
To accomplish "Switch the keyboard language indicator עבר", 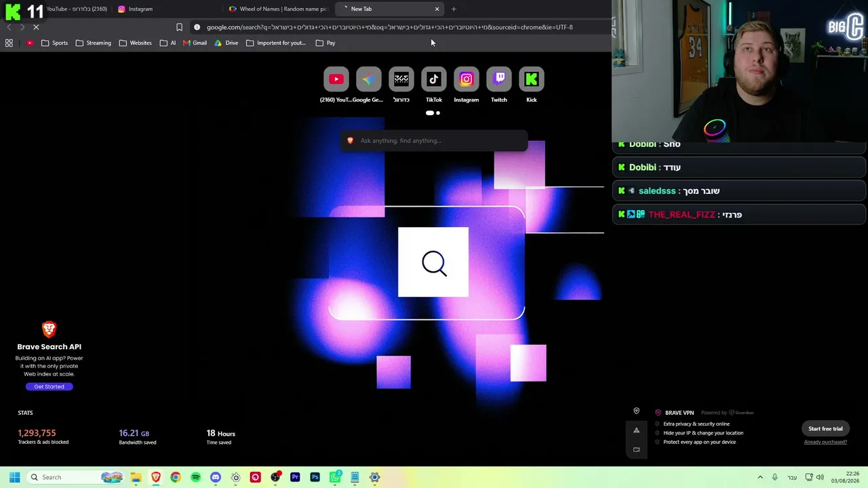I will tap(792, 477).
